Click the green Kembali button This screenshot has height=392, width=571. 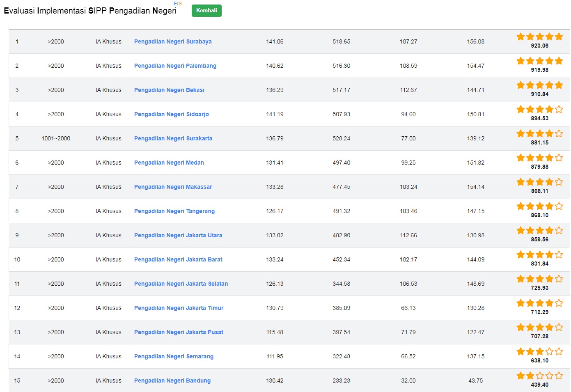(206, 11)
